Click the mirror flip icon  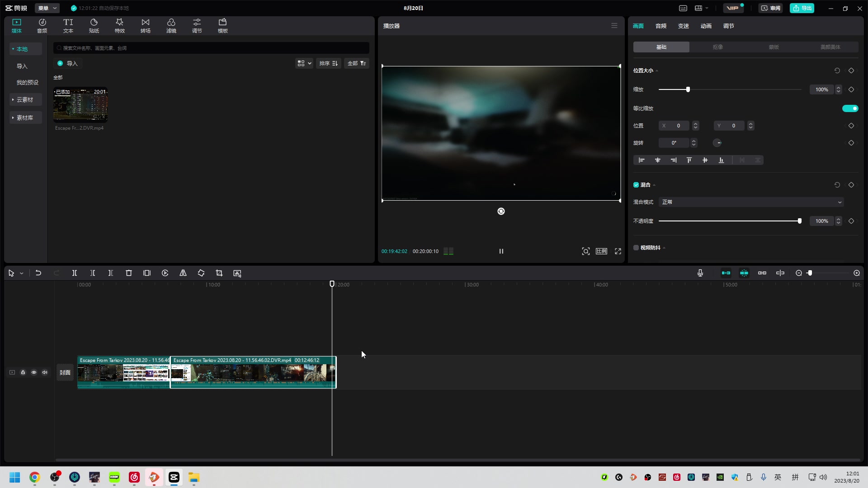[x=183, y=273]
